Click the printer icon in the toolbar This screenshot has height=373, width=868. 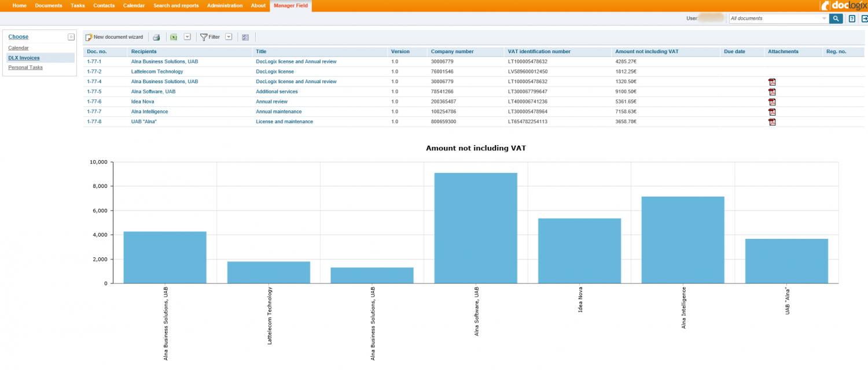pyautogui.click(x=156, y=37)
